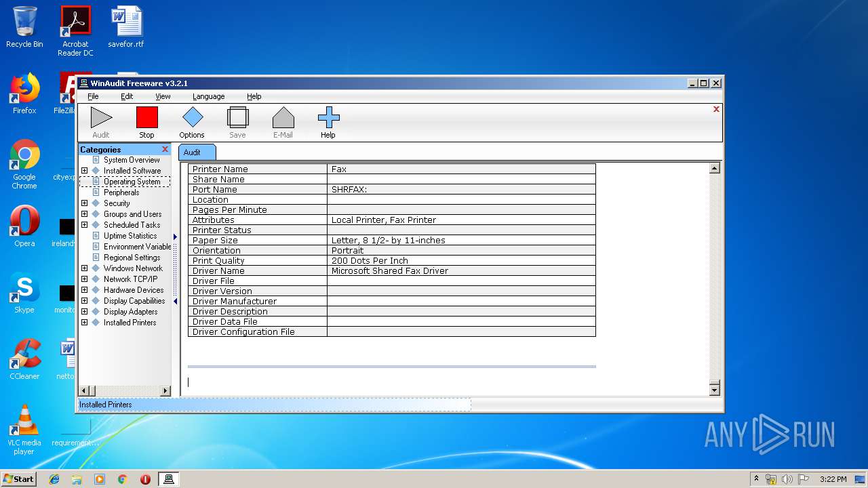This screenshot has height=488, width=868.
Task: Select Operating System category
Action: pos(132,182)
